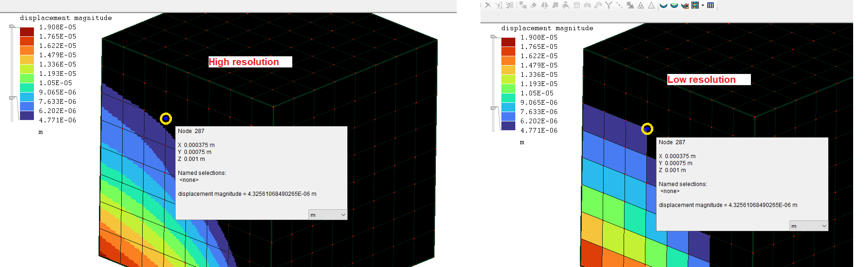Click 'Node 287' heading in right popup
The height and width of the screenshot is (267, 868).
click(672, 142)
